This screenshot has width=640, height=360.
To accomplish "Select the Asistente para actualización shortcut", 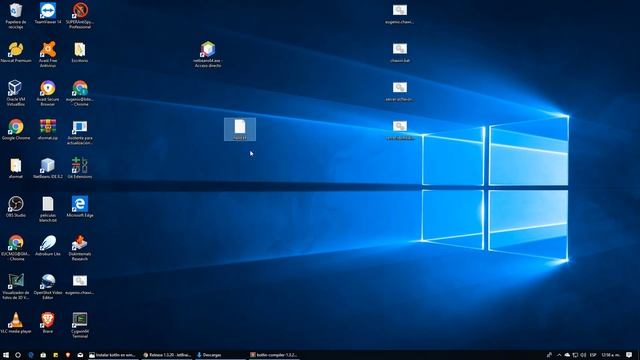I will tap(80, 132).
